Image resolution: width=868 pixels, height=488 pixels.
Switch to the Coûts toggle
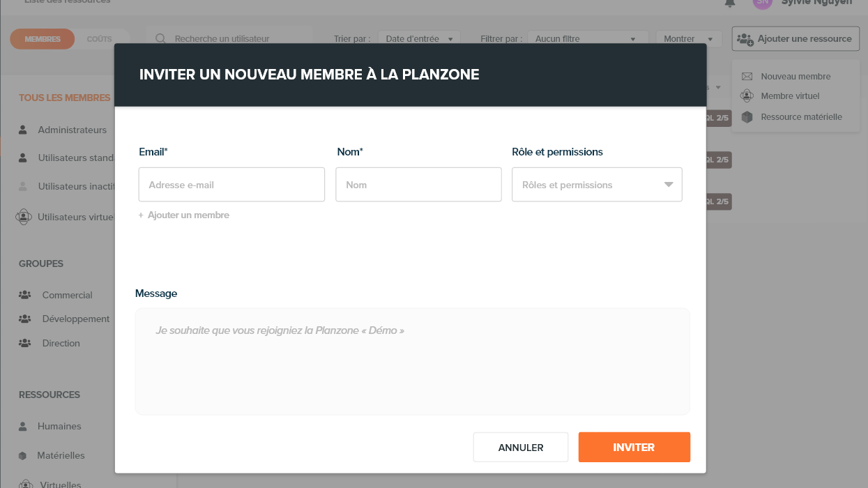coord(99,39)
